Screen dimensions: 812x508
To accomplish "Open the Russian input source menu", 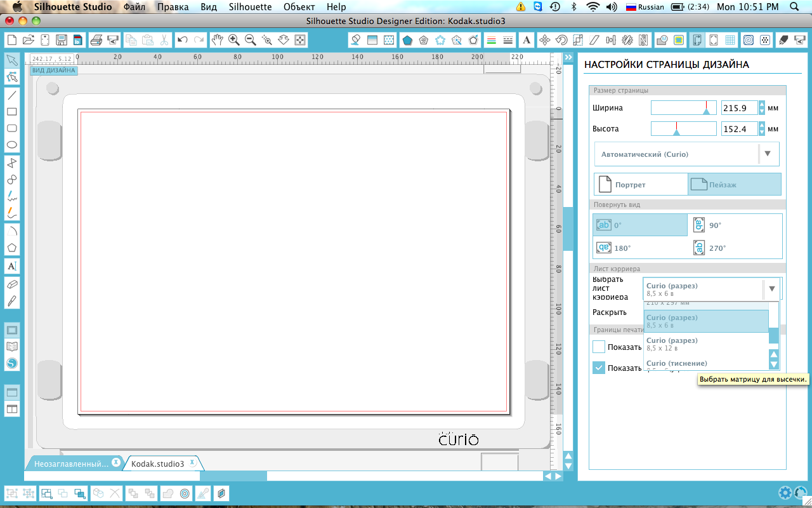I will [645, 7].
